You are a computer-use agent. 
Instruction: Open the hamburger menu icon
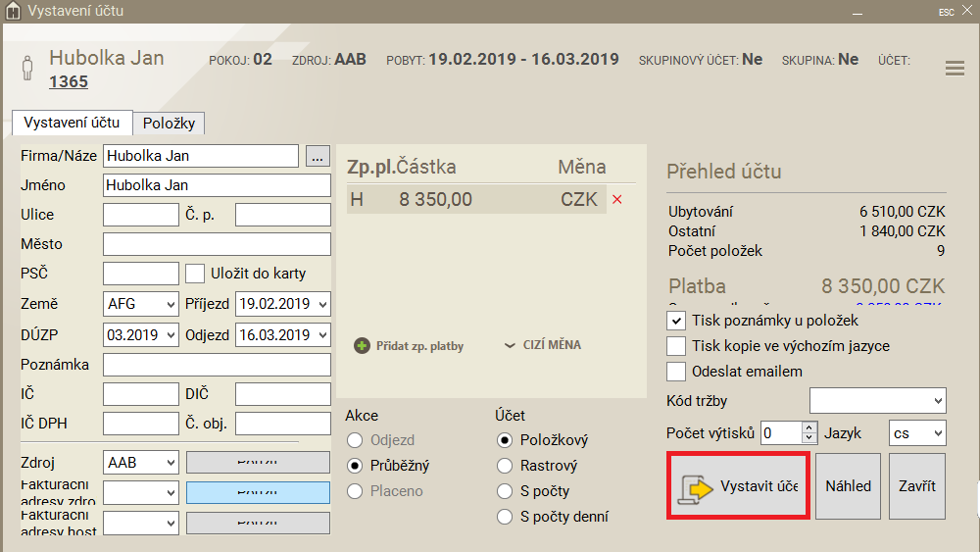click(955, 68)
